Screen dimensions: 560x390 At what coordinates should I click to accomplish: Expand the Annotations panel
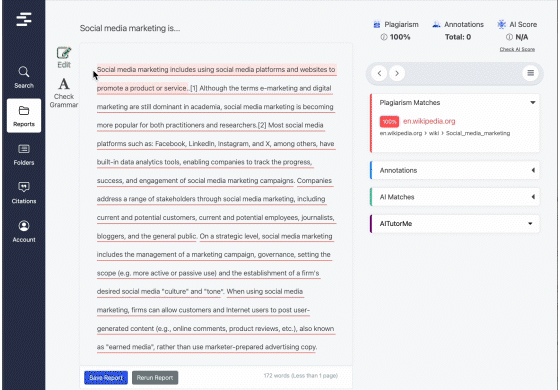click(533, 170)
